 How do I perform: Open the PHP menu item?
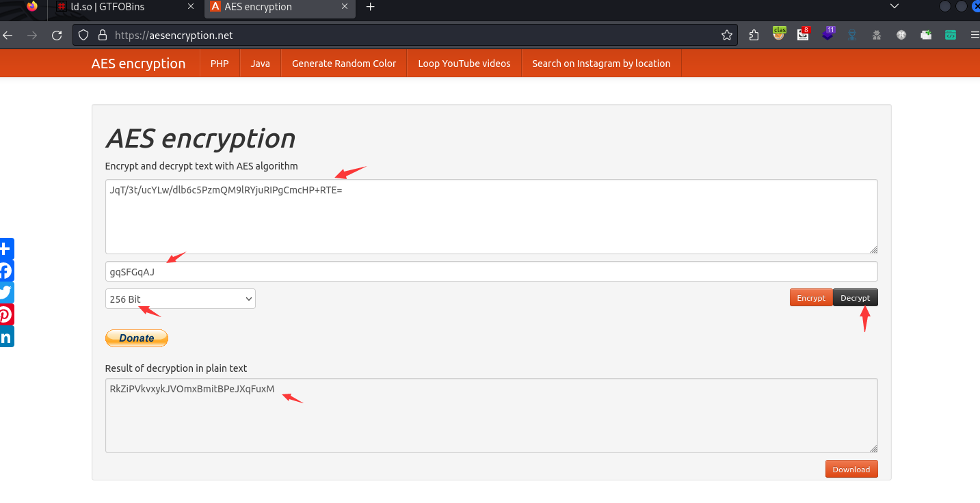[x=220, y=64]
